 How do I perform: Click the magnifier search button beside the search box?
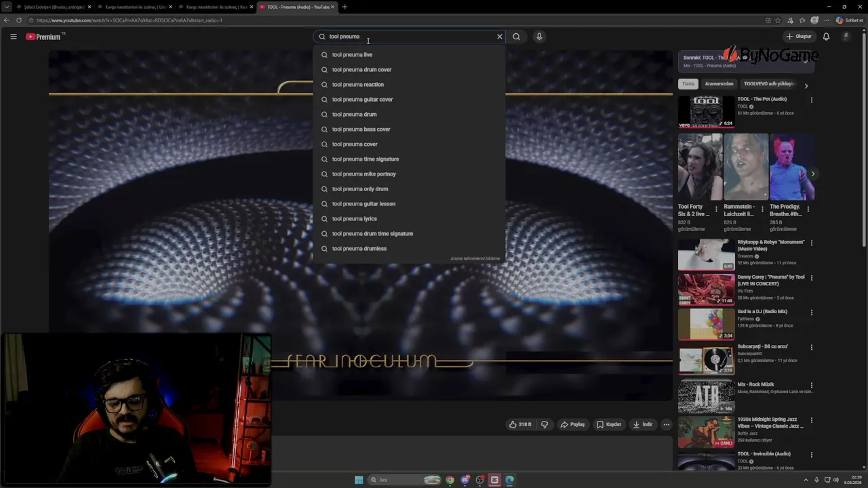point(516,37)
